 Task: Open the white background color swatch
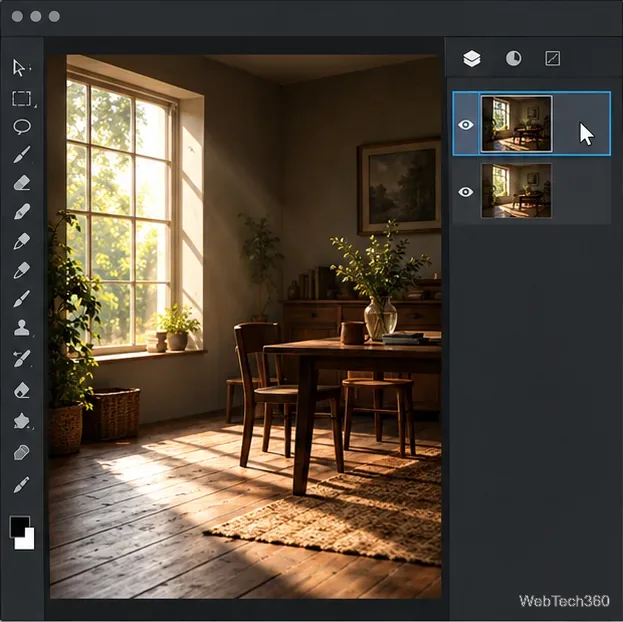pos(28,541)
